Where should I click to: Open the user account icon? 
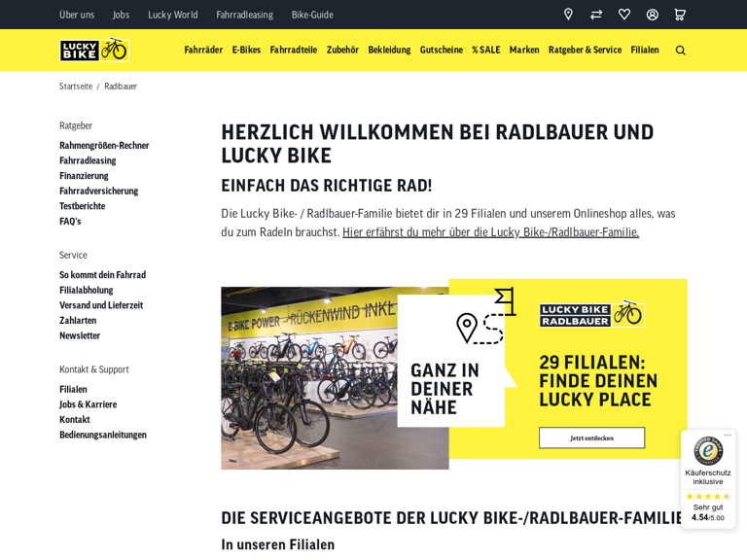(653, 15)
